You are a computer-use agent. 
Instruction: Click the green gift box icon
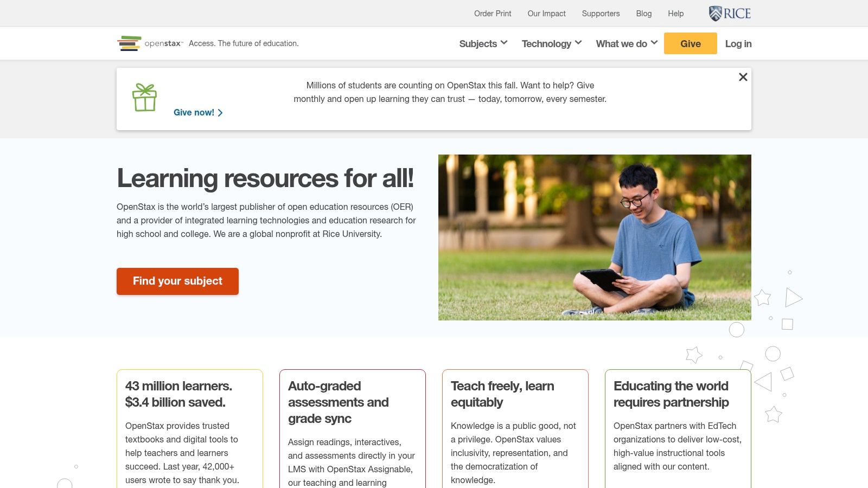144,98
